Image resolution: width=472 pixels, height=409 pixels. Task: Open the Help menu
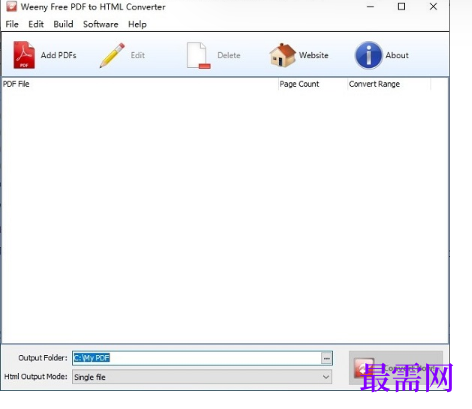[x=137, y=24]
